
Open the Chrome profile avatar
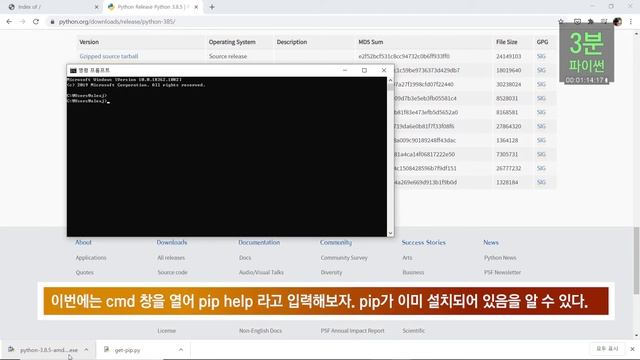click(618, 22)
